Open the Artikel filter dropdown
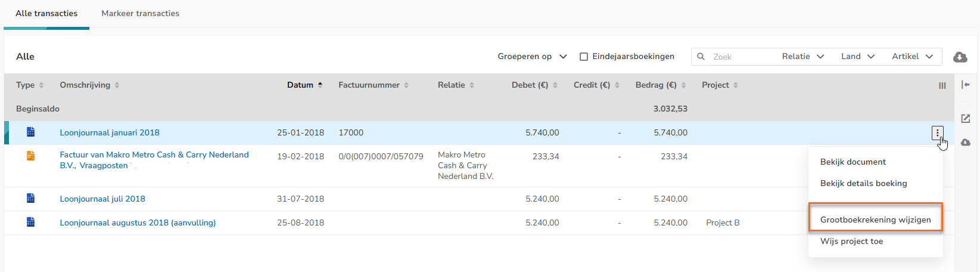Viewport: 980px width, 272px height. (x=911, y=57)
